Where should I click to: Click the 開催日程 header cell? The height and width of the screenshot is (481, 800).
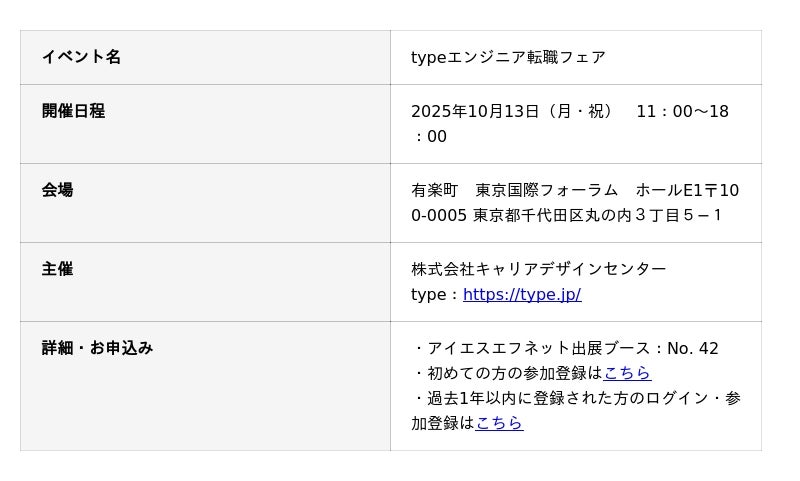73,111
